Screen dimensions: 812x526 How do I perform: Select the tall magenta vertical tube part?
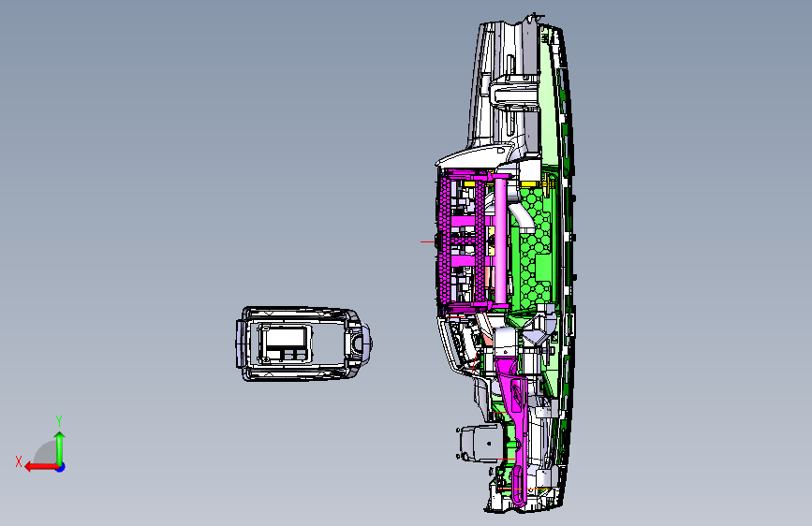coord(500,241)
